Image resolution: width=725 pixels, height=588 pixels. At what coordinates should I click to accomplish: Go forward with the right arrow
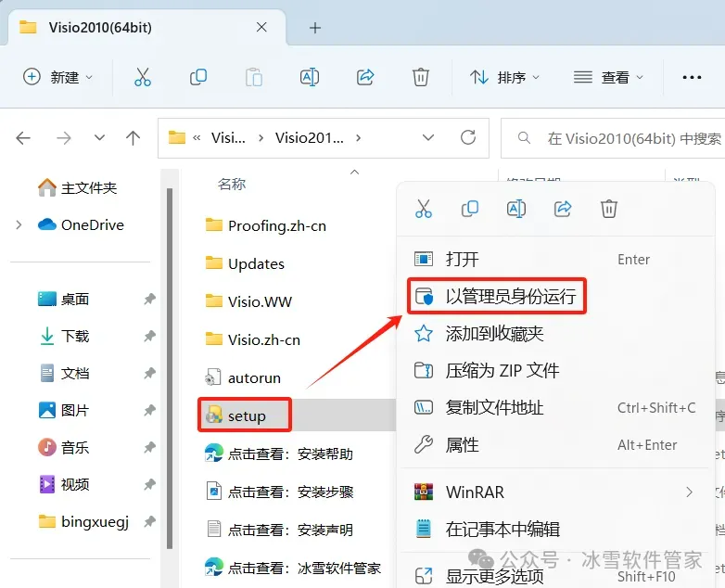pos(64,138)
